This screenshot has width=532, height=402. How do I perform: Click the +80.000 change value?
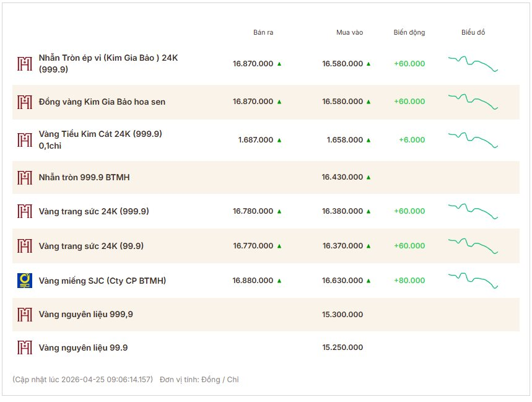409,281
